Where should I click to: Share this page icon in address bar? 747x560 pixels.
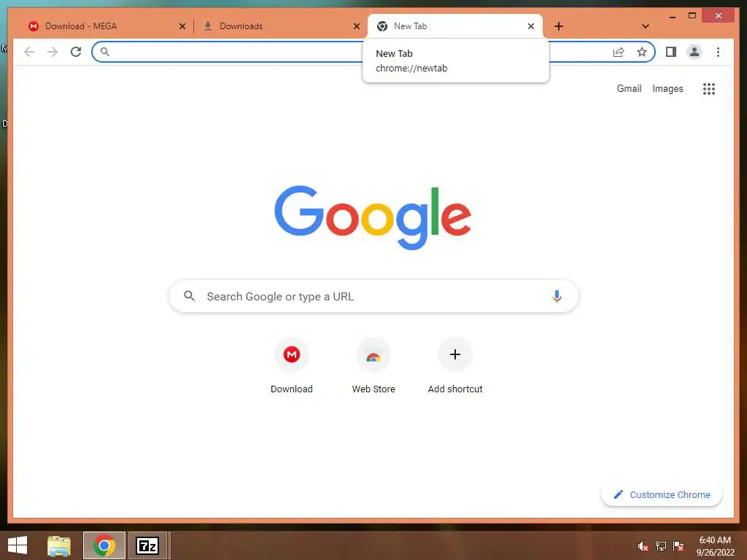[619, 52]
